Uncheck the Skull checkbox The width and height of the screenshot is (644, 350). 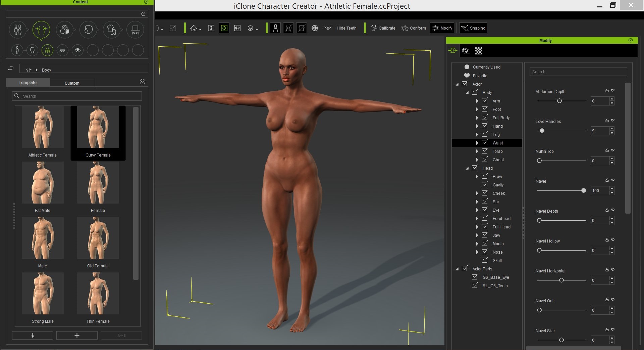[485, 260]
